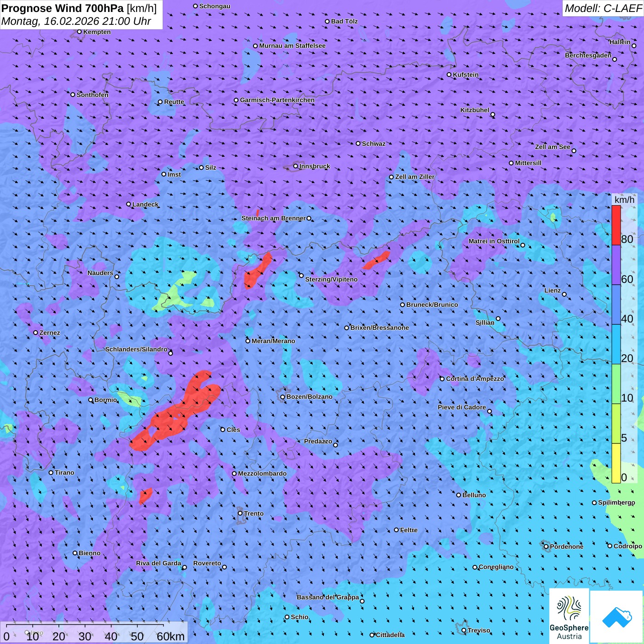Click the Steinach am Brenner label
The image size is (644, 644).
273,218
